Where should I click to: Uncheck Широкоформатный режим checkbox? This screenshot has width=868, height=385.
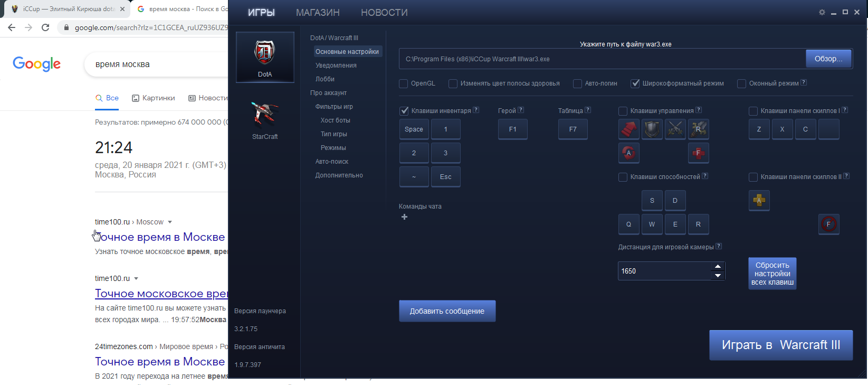[635, 83]
